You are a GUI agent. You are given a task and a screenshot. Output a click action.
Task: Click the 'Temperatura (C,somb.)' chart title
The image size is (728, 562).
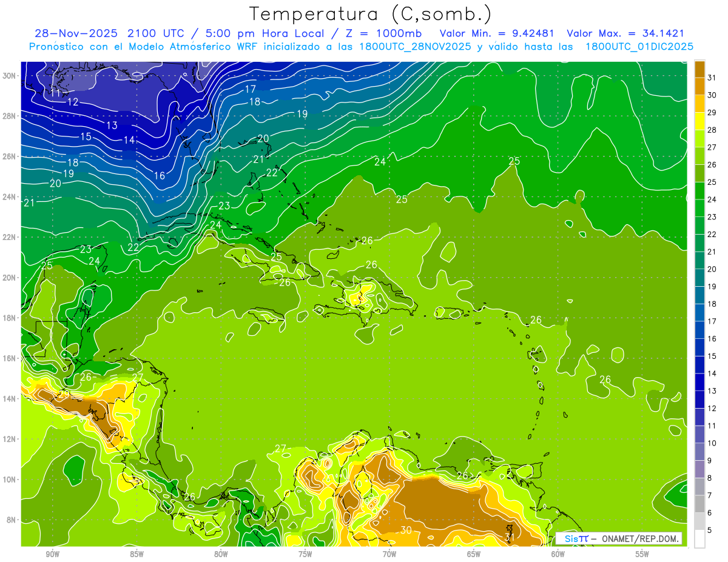point(371,14)
